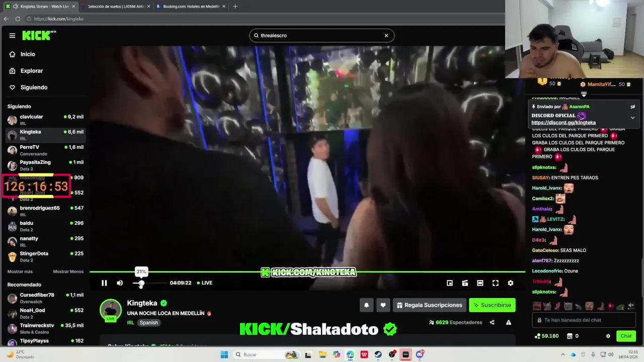
Task: Open clavicular channel in following list
Action: click(45, 120)
